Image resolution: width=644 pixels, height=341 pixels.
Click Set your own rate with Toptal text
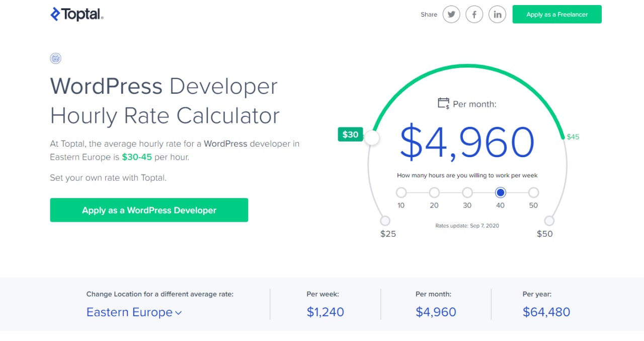(x=108, y=177)
